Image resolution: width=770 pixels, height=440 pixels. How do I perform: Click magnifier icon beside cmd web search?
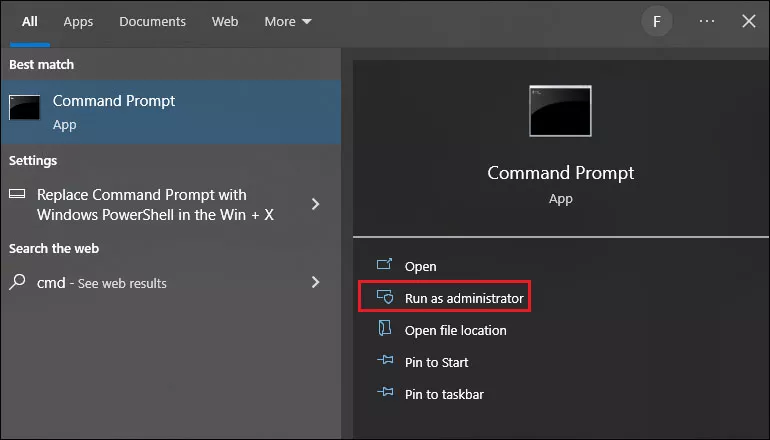click(17, 282)
